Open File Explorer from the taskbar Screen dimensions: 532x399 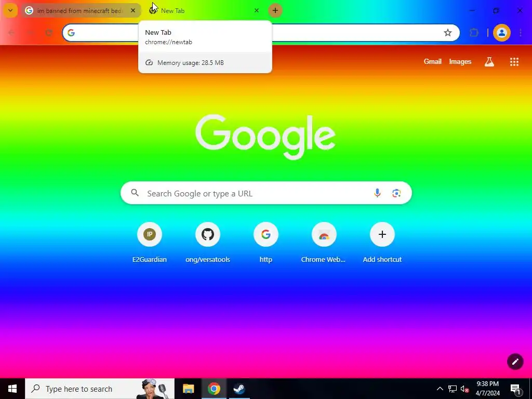pyautogui.click(x=188, y=389)
